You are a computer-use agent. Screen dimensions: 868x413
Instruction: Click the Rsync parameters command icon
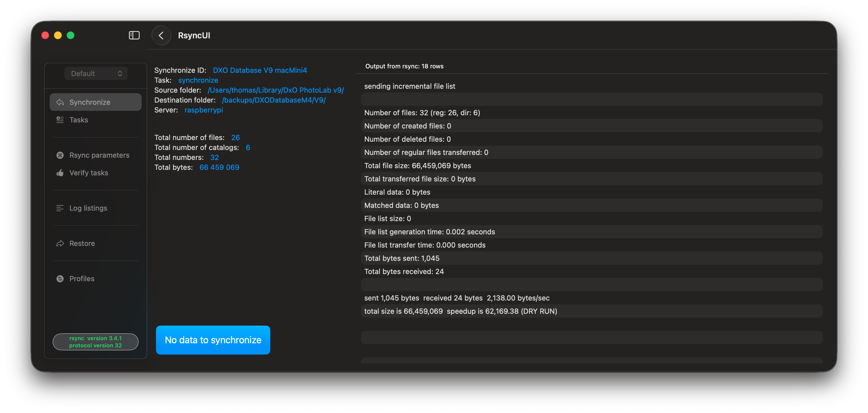click(60, 155)
